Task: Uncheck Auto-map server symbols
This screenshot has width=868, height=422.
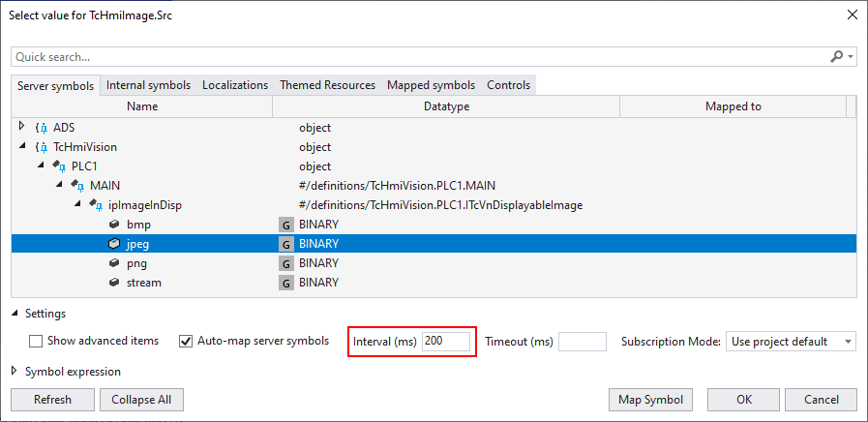Action: [x=186, y=341]
